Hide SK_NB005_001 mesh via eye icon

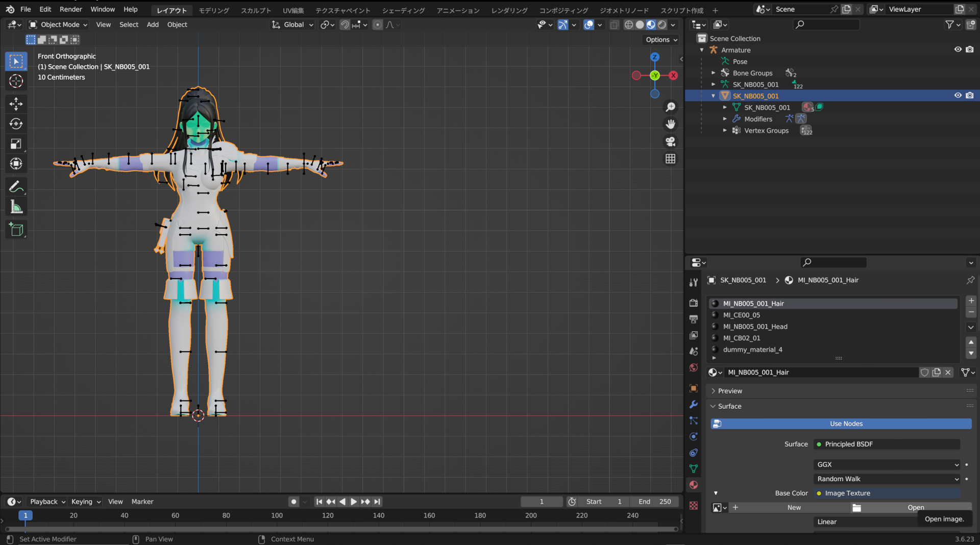coord(958,95)
